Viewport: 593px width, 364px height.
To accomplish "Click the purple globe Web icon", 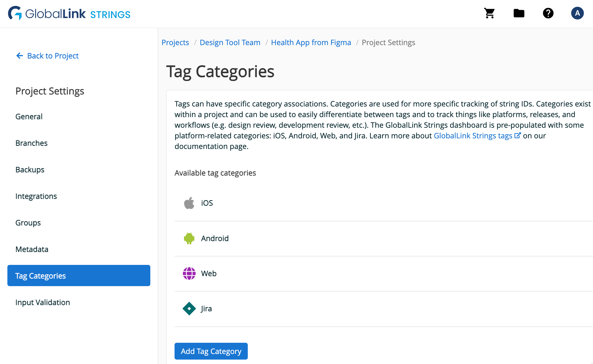I will [x=189, y=273].
